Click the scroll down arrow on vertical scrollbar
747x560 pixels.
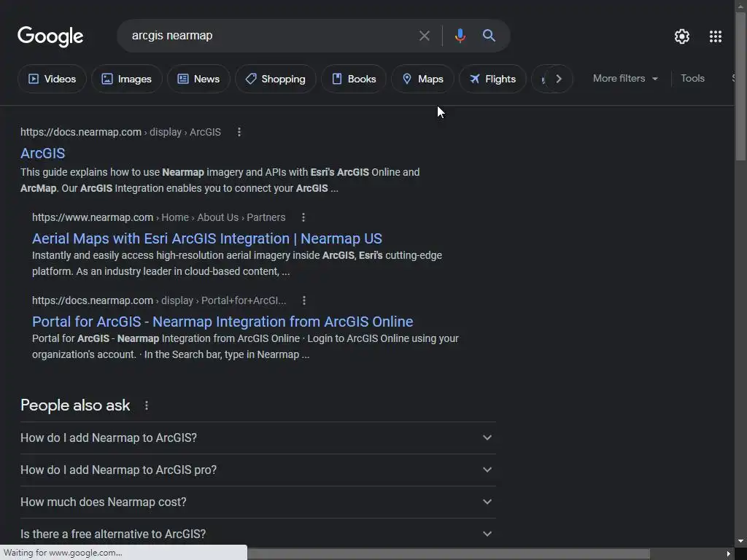[x=741, y=542]
